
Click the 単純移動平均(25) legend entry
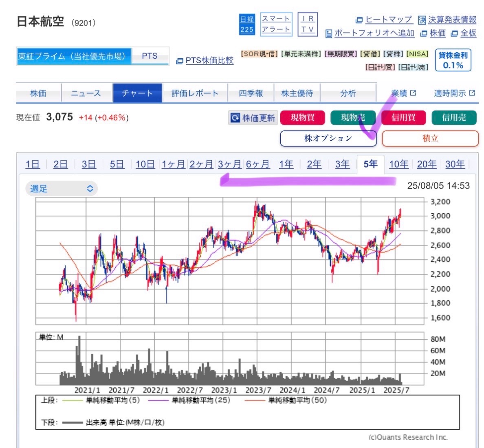click(189, 400)
